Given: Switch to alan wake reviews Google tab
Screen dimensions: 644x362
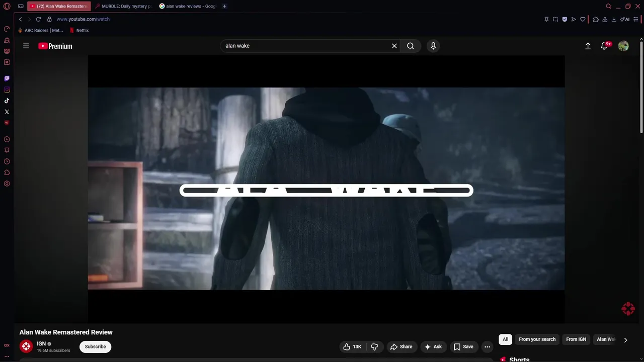Looking at the screenshot, I should pos(187,7).
